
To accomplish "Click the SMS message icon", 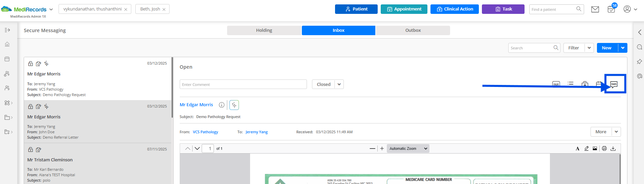I will (x=614, y=84).
